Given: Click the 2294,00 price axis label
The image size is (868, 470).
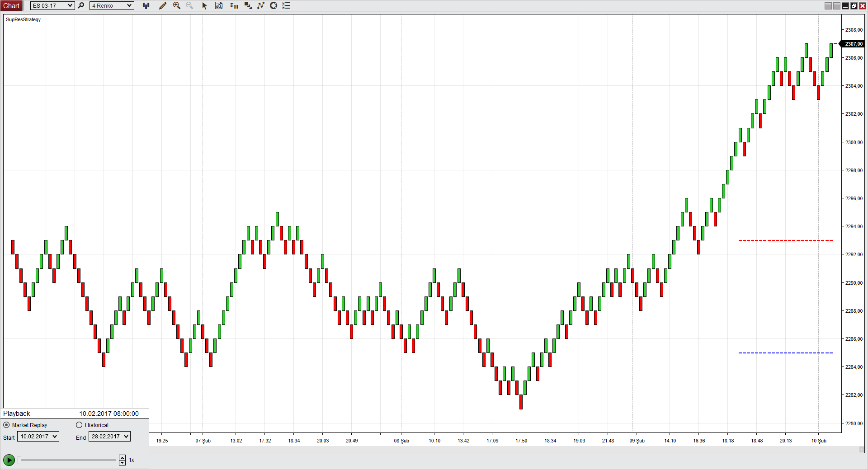Looking at the screenshot, I should 854,226.
